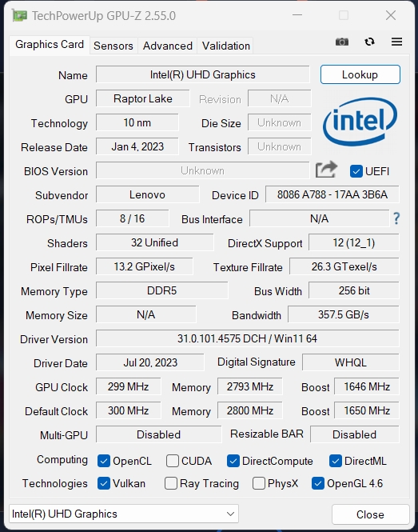The width and height of the screenshot is (418, 532).
Task: Open the Advanced tab
Action: [168, 46]
